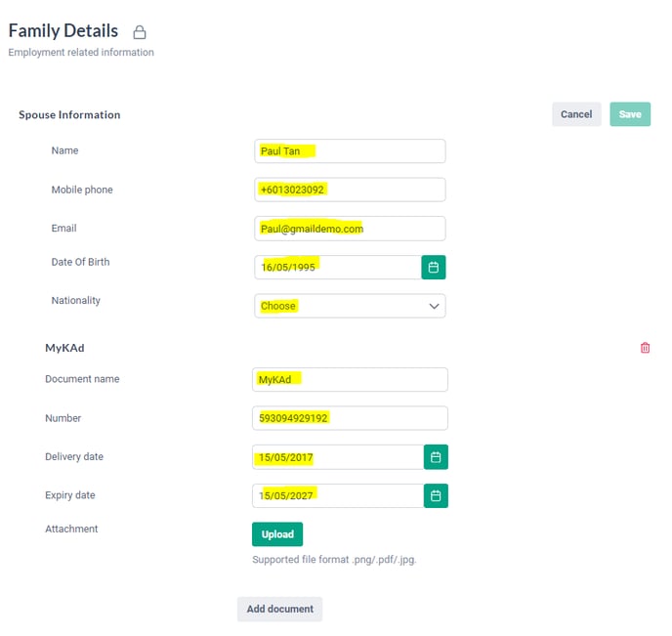Expand the Nationality dropdown chevron

pyautogui.click(x=434, y=306)
